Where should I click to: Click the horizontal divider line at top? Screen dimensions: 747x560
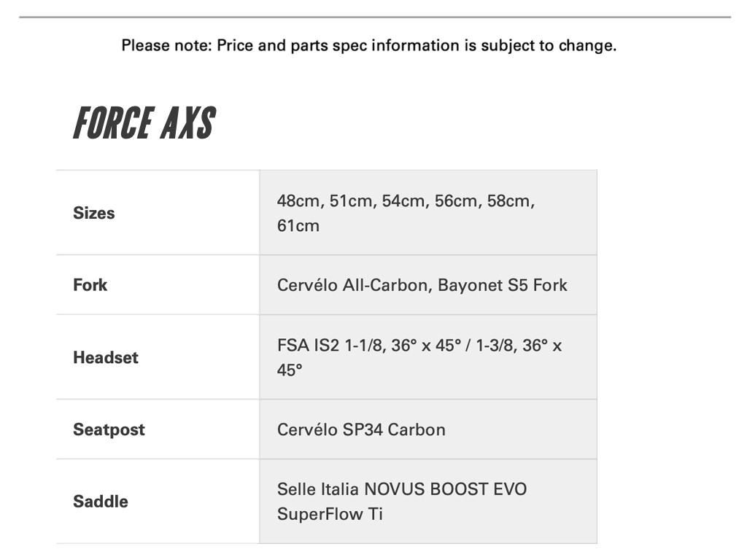coord(374,17)
